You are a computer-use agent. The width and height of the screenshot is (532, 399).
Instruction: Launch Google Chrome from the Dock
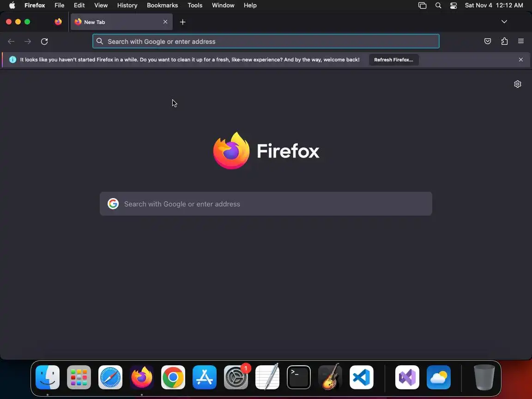tap(173, 377)
